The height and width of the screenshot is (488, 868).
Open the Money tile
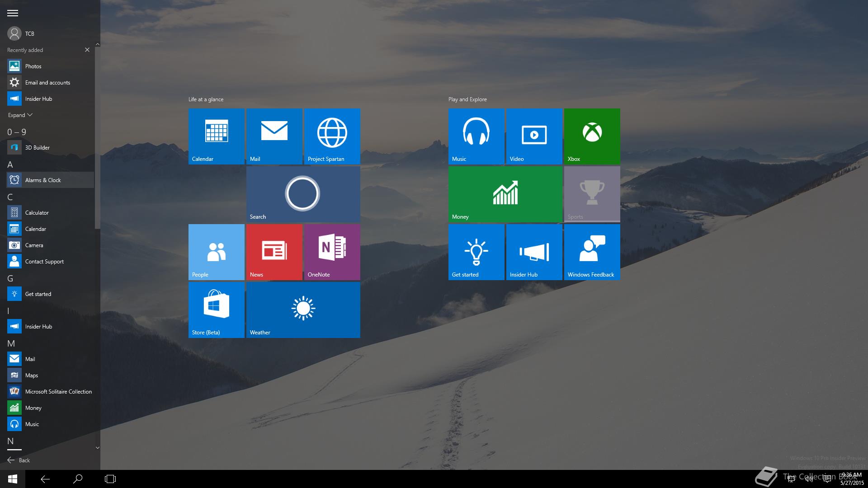505,194
